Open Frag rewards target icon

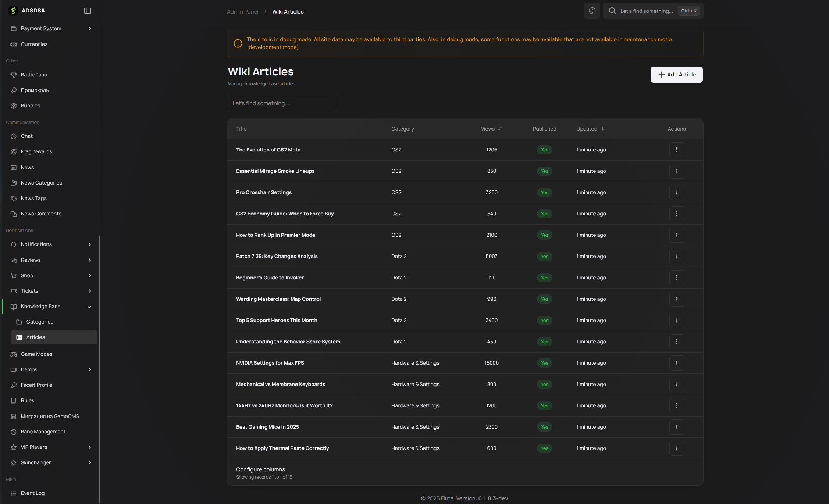click(14, 151)
